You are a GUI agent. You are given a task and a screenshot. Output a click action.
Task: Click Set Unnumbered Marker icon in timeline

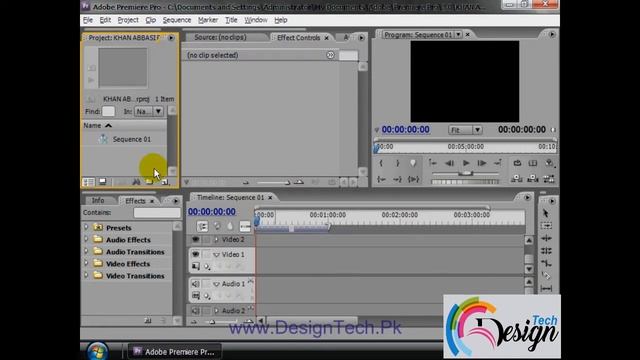point(230,226)
